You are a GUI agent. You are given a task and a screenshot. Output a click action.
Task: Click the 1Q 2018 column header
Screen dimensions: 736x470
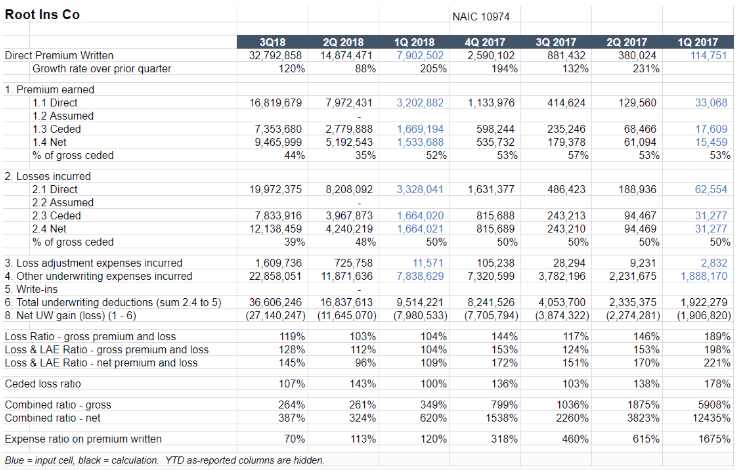pyautogui.click(x=414, y=41)
